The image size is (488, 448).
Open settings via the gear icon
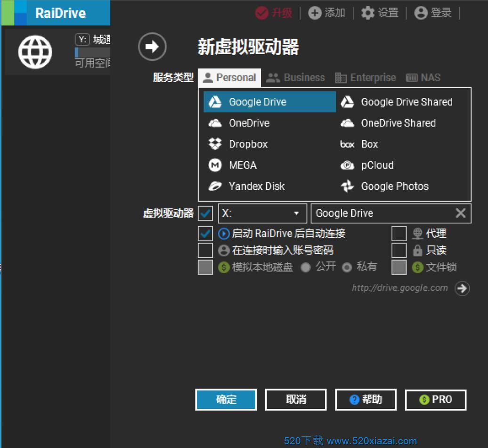pyautogui.click(x=367, y=13)
